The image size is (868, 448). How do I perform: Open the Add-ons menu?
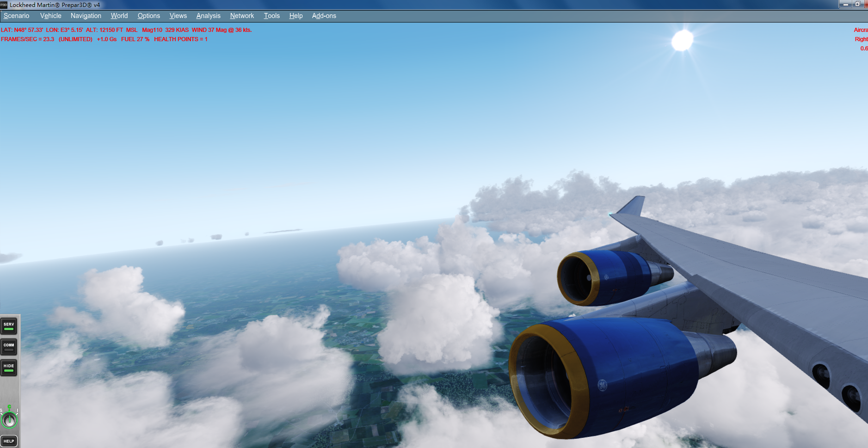[324, 15]
